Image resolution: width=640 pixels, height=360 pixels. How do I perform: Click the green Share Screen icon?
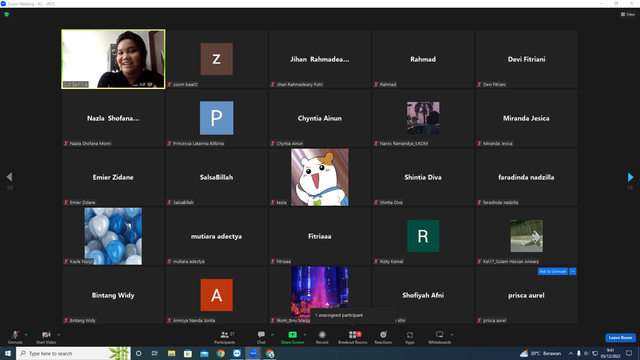pyautogui.click(x=292, y=335)
